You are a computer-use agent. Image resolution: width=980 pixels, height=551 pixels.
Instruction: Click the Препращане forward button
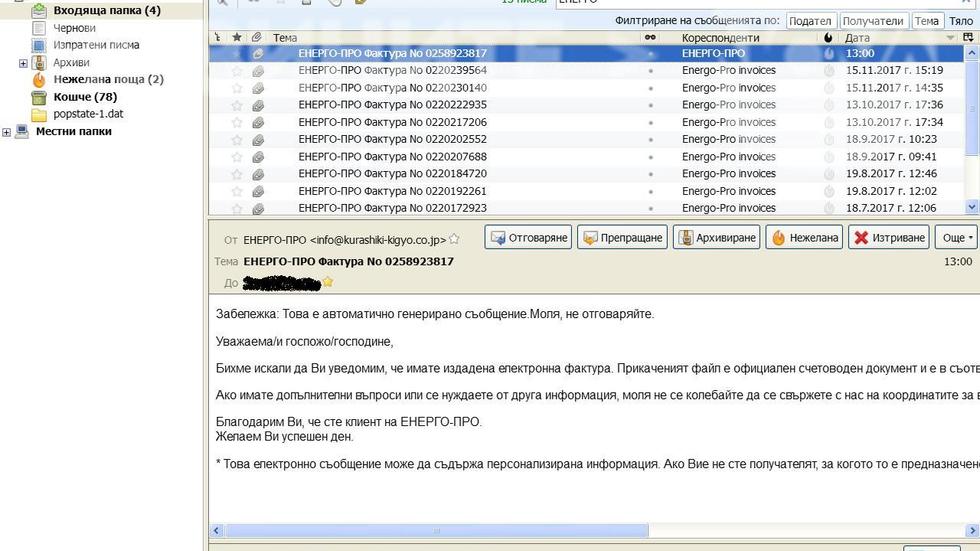point(622,237)
